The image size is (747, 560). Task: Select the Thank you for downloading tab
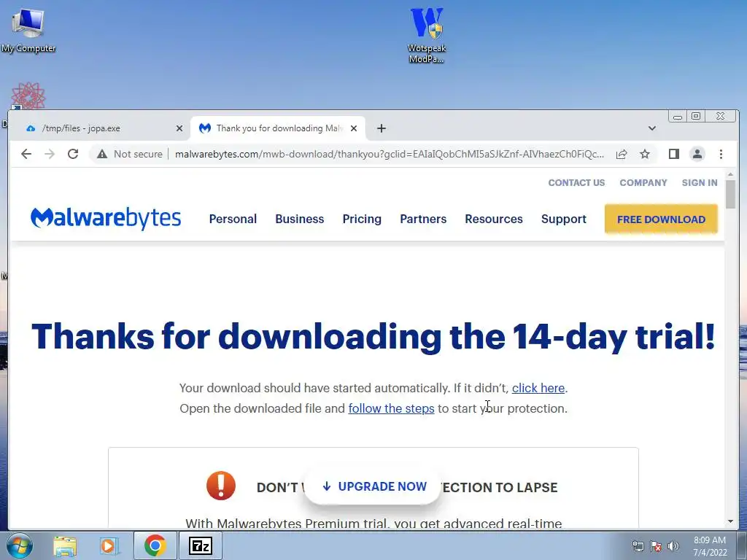click(x=278, y=128)
